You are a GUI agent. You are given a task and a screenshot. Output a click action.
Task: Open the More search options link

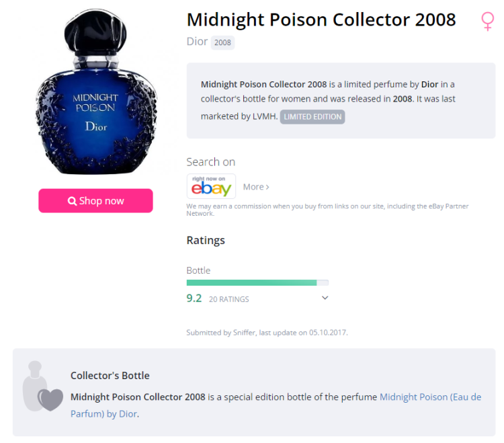[x=256, y=187]
